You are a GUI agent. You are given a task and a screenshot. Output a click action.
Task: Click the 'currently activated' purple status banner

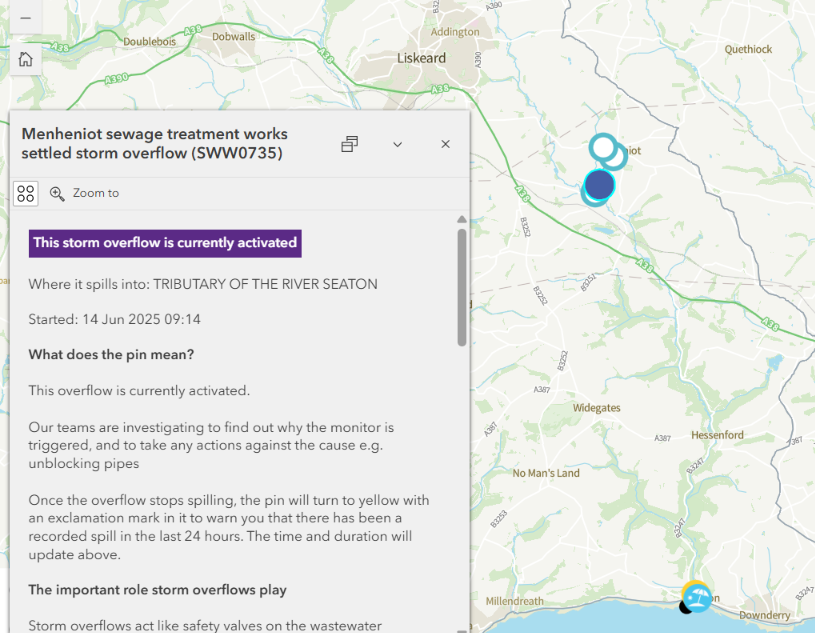(165, 242)
